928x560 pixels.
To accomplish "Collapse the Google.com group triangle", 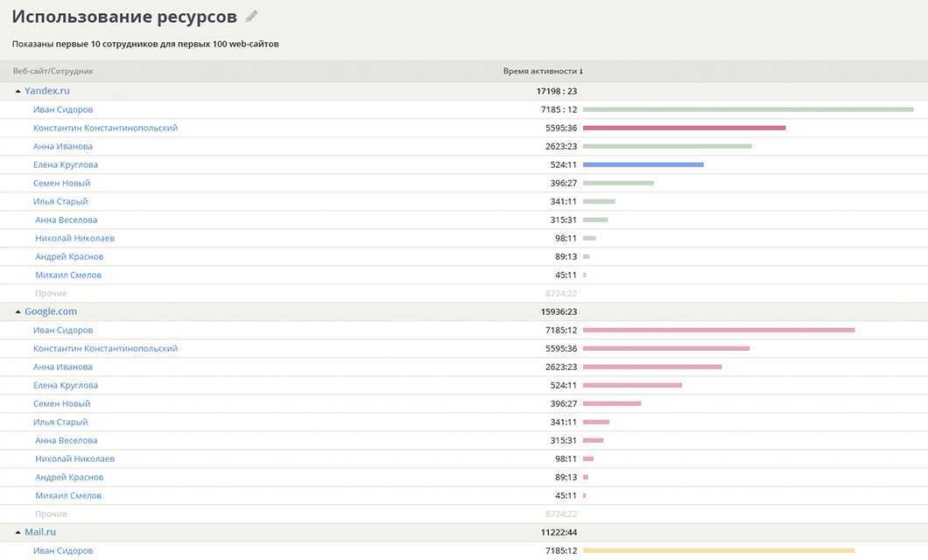I will (x=18, y=311).
